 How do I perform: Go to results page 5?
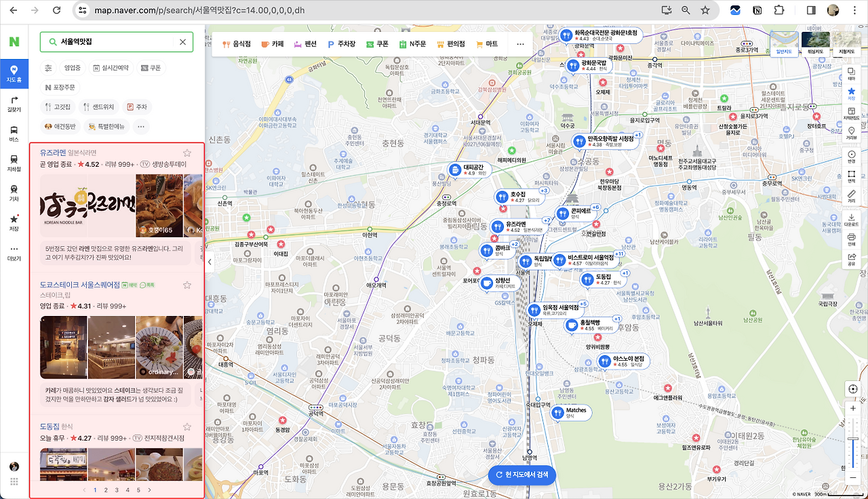[x=138, y=490]
